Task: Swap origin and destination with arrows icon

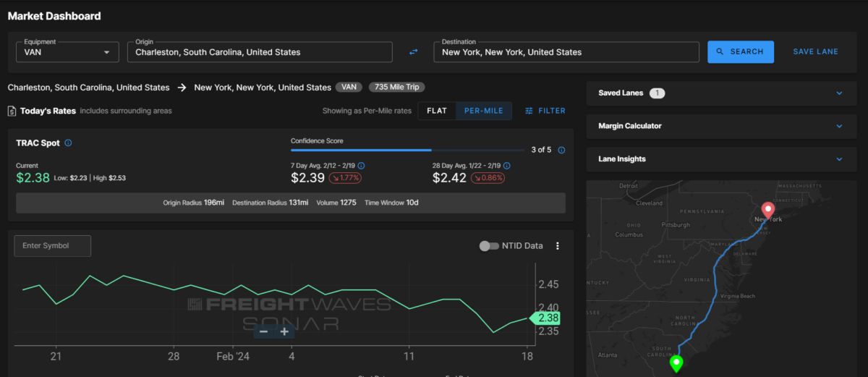Action: tap(413, 52)
